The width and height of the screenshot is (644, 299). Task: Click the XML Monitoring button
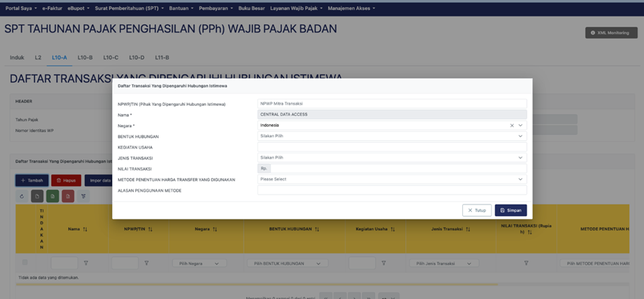click(612, 33)
